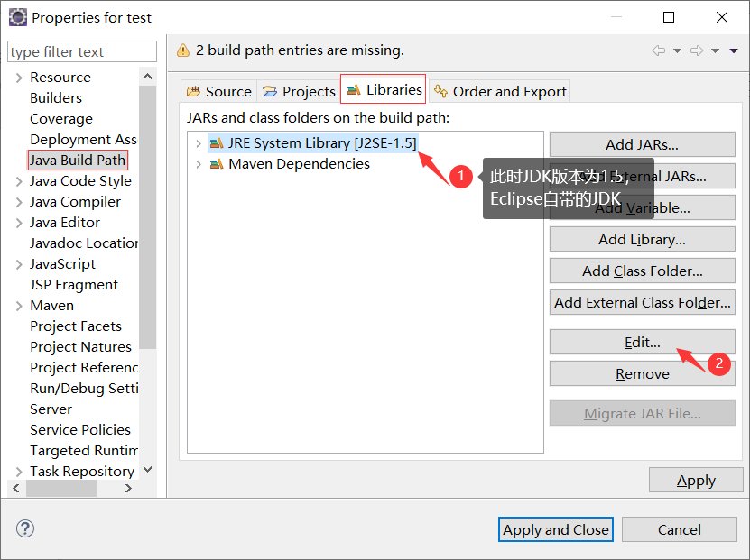Click inside the type filter text field
Viewport: 750px width, 560px height.
[81, 51]
